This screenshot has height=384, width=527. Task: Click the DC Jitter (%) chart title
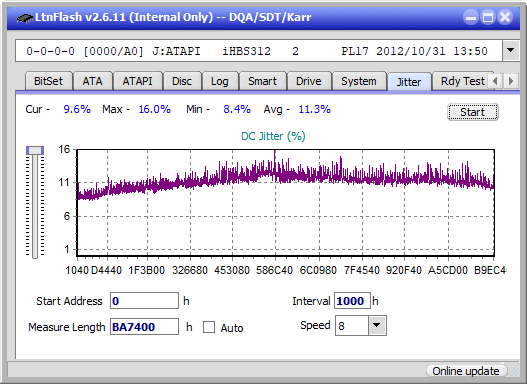273,136
